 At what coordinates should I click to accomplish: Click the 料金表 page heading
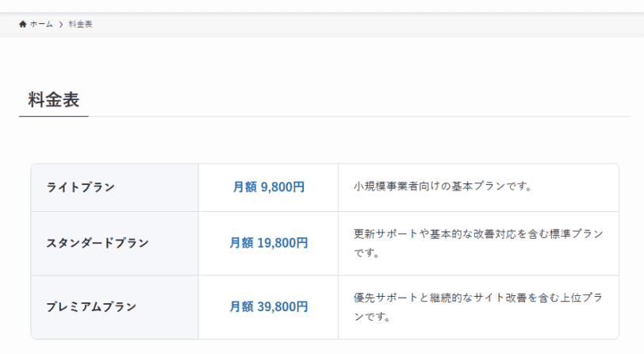coord(53,100)
